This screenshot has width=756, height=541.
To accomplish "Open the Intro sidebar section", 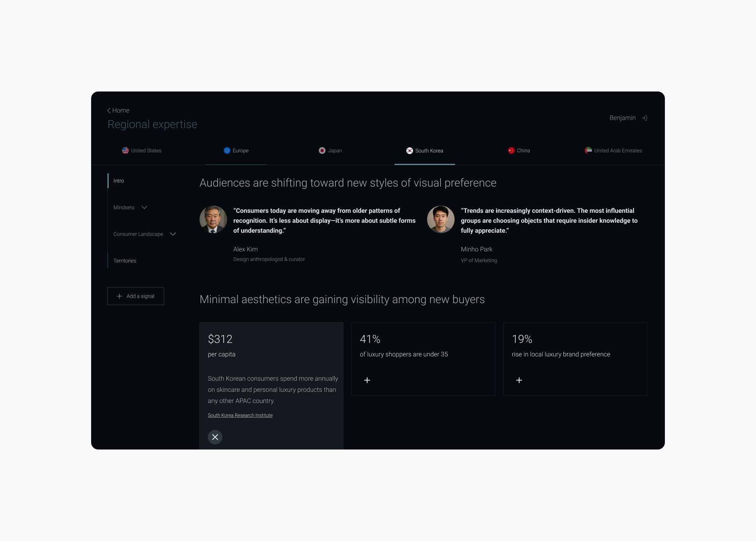I will (119, 181).
